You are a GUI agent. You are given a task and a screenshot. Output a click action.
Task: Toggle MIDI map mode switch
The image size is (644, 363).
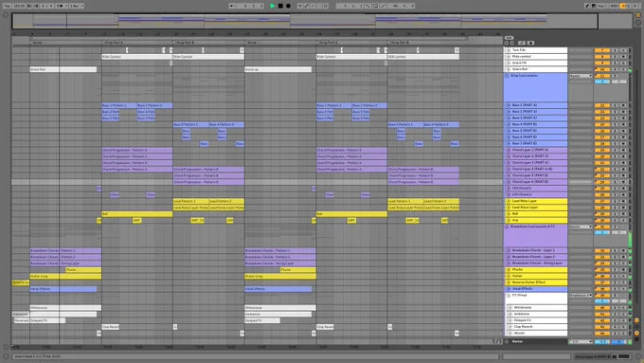coord(614,6)
